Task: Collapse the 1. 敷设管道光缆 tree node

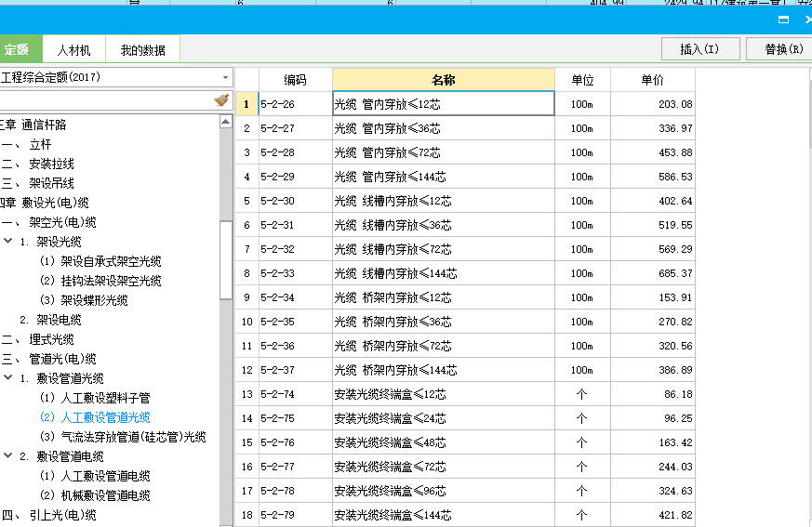Action: 7,377
